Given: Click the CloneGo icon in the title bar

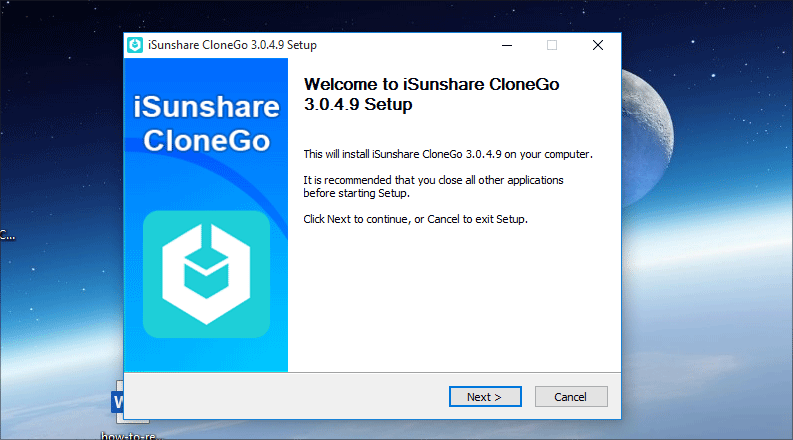Looking at the screenshot, I should 135,45.
